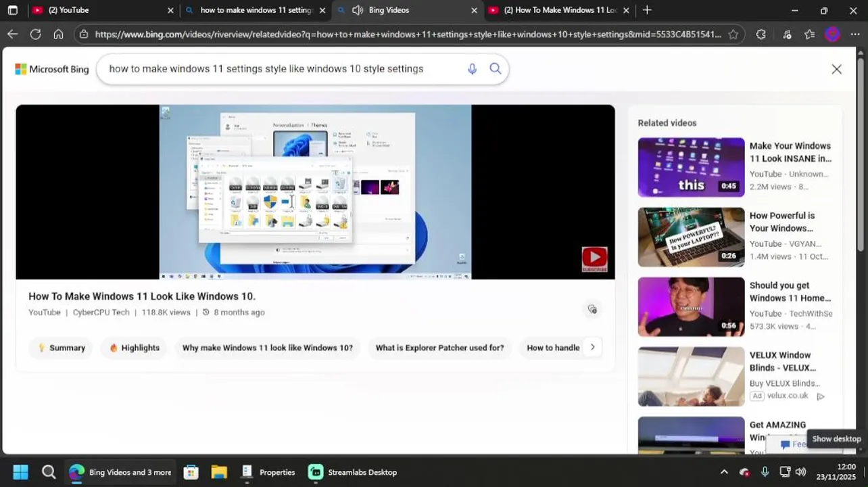Screen dimensions: 868x487
Task: Click the velux.co.uk ad link
Action: (x=788, y=396)
